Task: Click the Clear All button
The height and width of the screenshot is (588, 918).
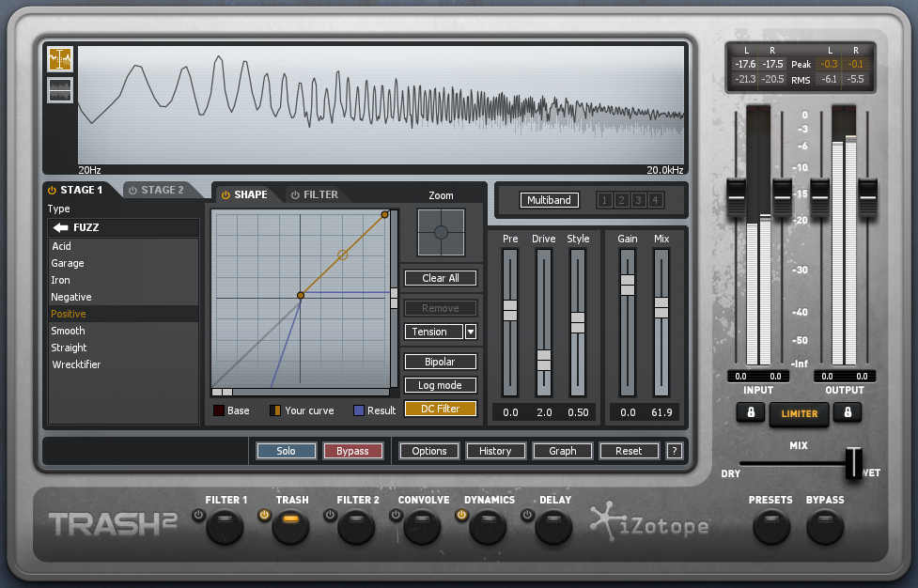Action: pos(441,278)
